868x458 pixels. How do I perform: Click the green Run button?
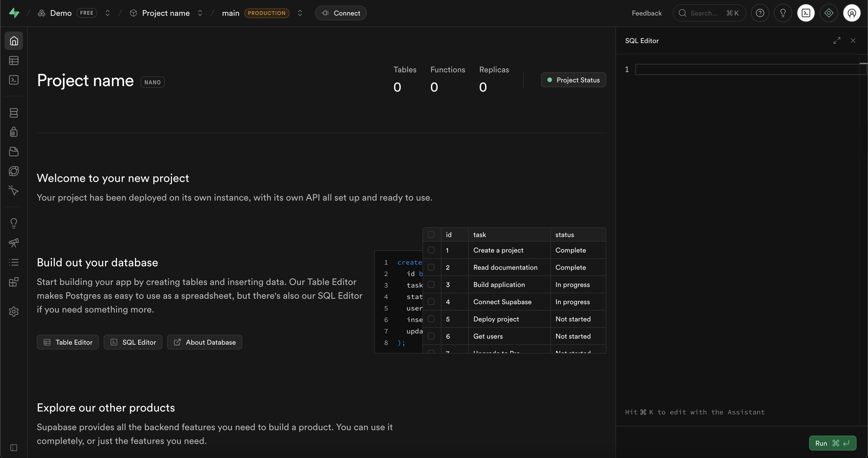pos(832,443)
